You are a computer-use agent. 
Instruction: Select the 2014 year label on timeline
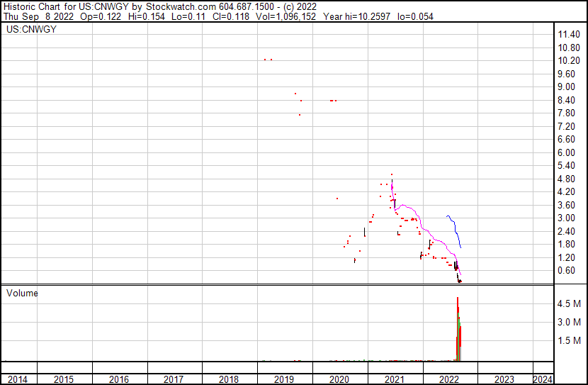click(x=18, y=379)
